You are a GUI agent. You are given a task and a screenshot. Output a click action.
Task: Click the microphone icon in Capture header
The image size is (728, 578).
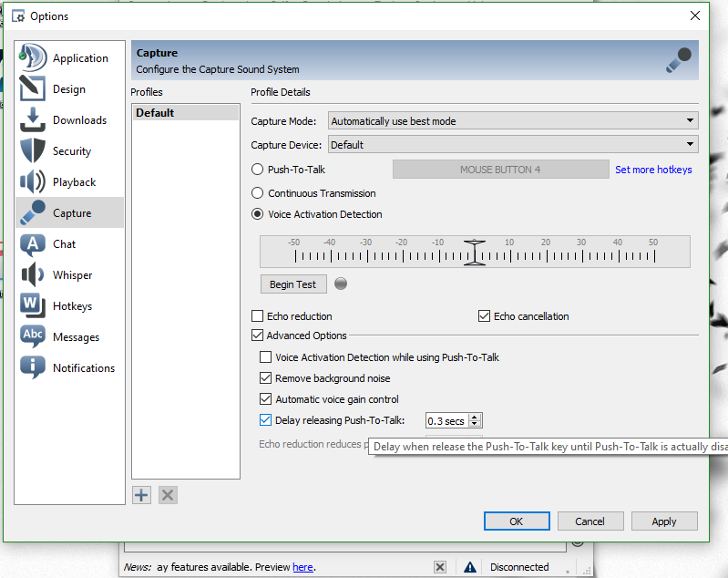[679, 60]
